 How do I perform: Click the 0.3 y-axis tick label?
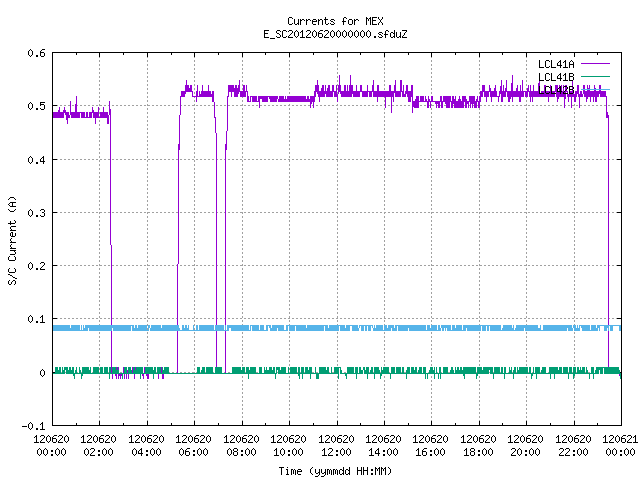[x=36, y=213]
